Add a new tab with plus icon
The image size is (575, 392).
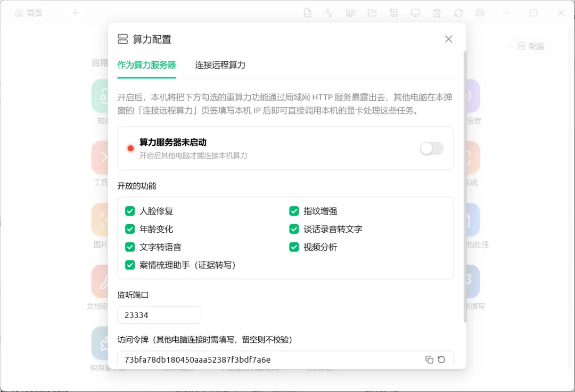point(75,13)
